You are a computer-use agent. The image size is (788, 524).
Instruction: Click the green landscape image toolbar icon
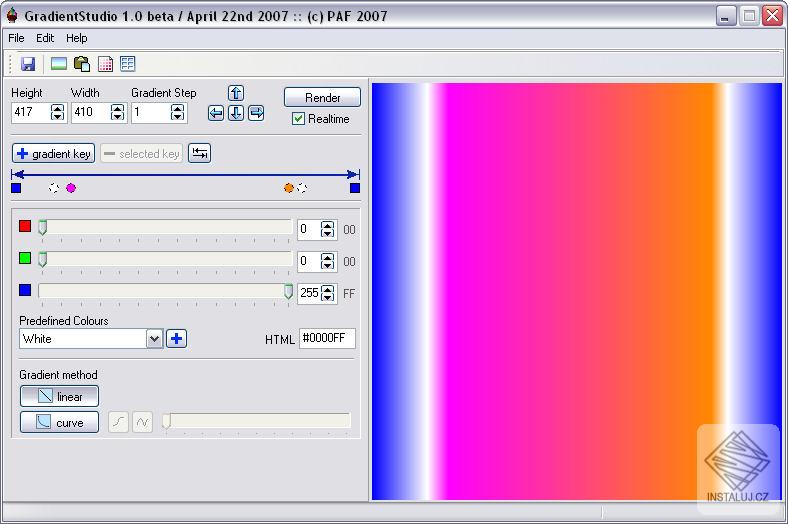point(59,64)
